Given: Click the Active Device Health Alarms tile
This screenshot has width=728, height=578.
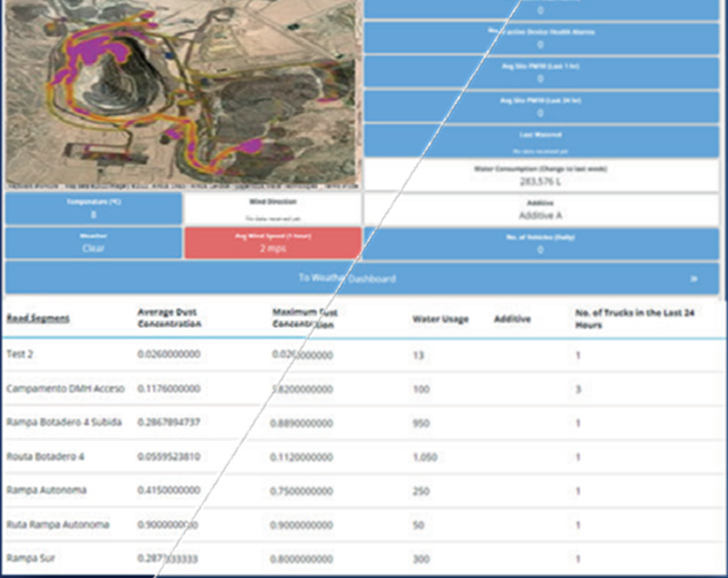Looking at the screenshot, I should point(541,36).
